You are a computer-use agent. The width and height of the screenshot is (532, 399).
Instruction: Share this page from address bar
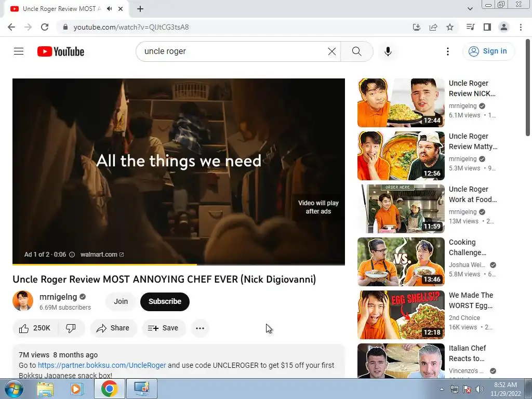pyautogui.click(x=433, y=27)
